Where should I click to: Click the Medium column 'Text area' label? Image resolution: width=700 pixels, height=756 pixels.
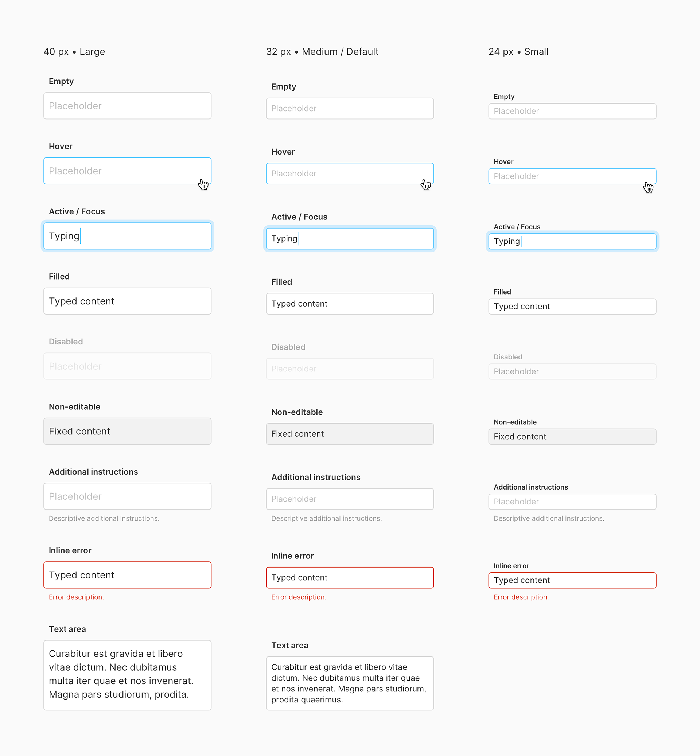click(290, 646)
